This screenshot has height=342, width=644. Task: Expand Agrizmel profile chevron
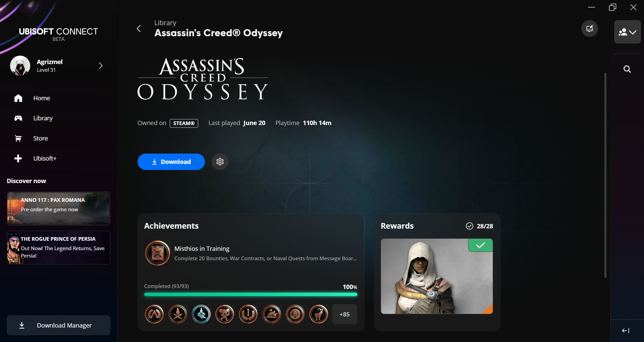101,66
